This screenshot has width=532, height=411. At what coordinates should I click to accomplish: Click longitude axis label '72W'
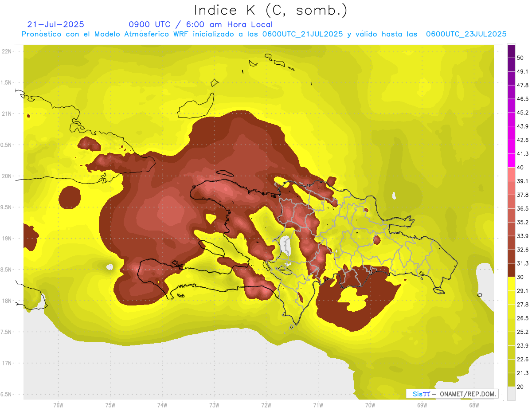(266, 405)
